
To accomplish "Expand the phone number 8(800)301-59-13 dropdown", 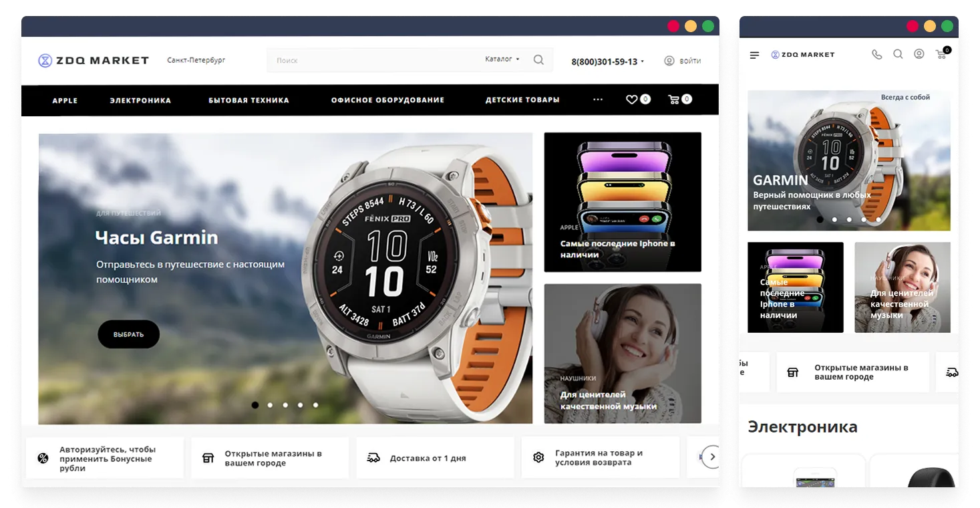I will pyautogui.click(x=607, y=61).
